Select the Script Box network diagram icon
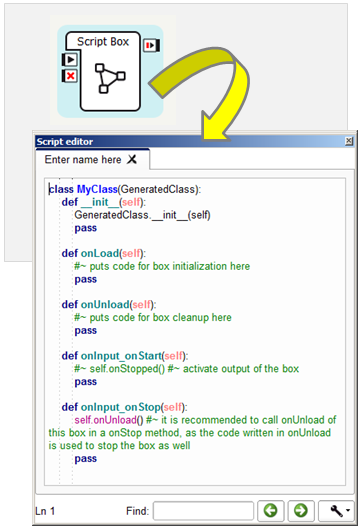 click(x=110, y=78)
